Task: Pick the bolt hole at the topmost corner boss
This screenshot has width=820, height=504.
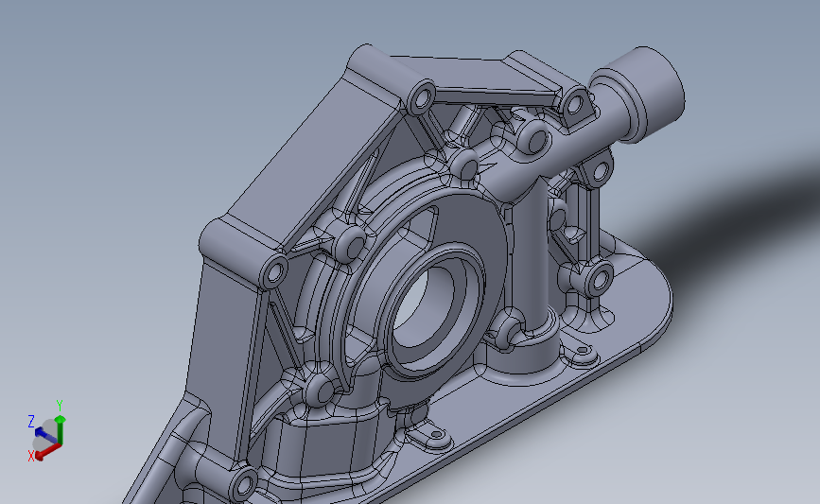Action: point(423,98)
